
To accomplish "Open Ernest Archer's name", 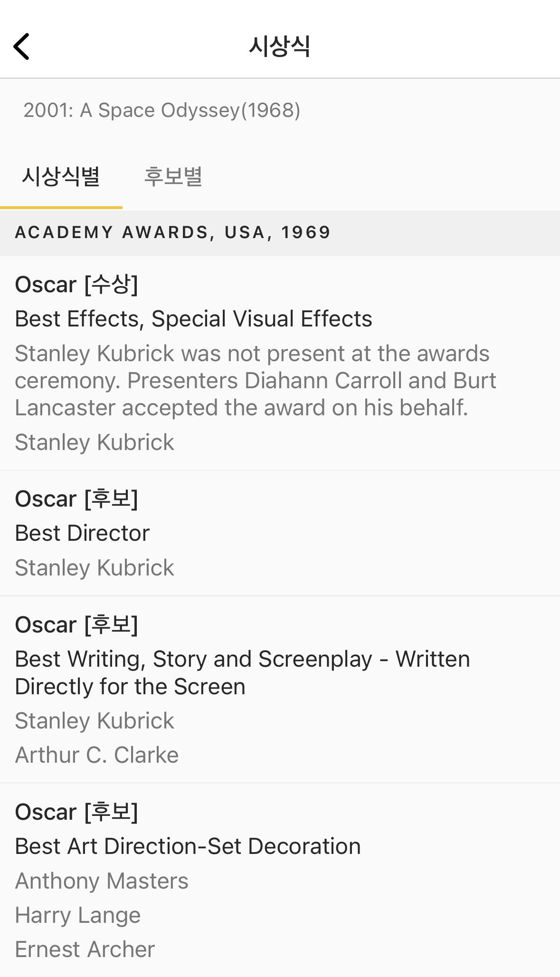I will coord(85,949).
